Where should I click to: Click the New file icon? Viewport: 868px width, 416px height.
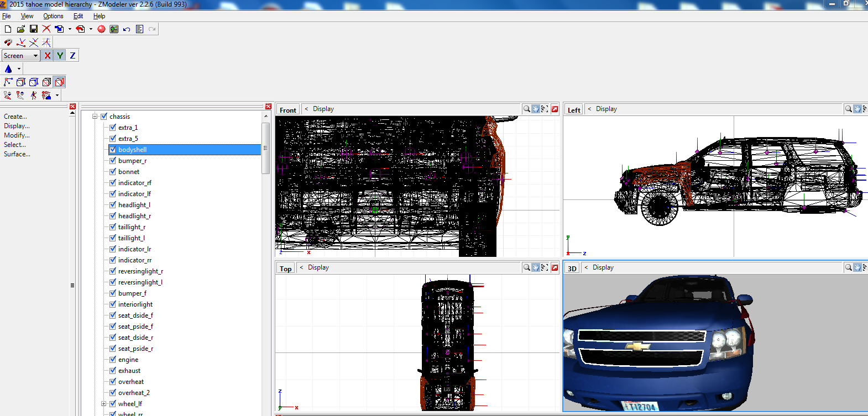point(8,29)
